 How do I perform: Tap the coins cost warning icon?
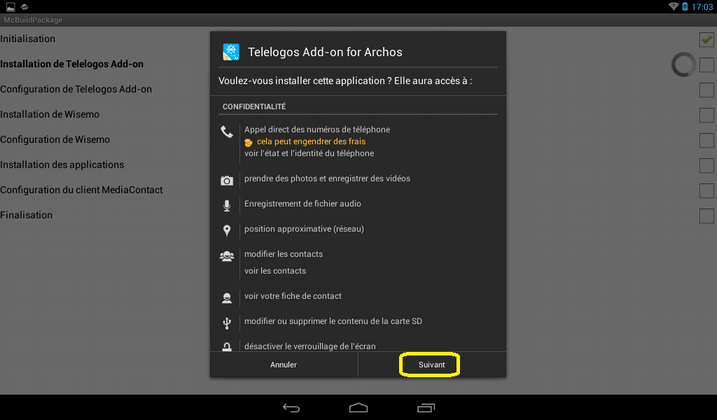coord(248,142)
